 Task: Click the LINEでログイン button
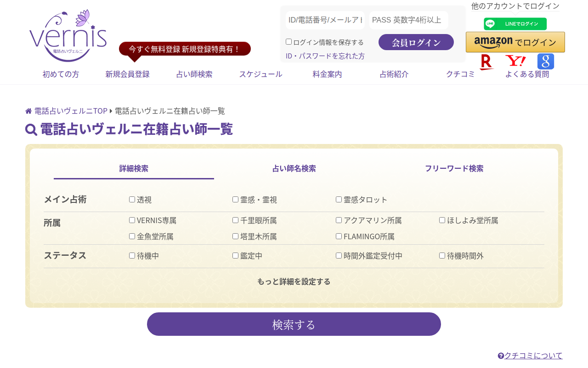(515, 24)
